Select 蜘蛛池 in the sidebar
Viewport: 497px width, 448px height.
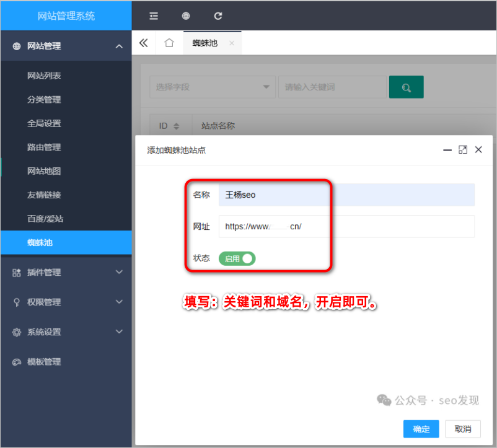(x=66, y=242)
